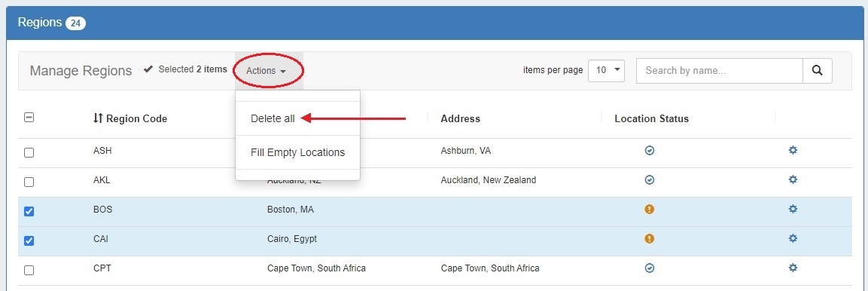
Task: Click the Search by name field
Action: (x=720, y=71)
